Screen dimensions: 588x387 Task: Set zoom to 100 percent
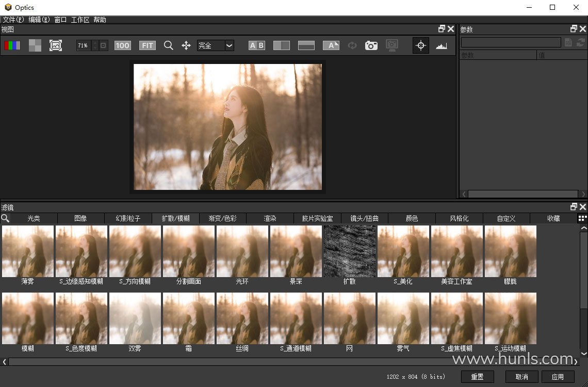click(x=122, y=45)
